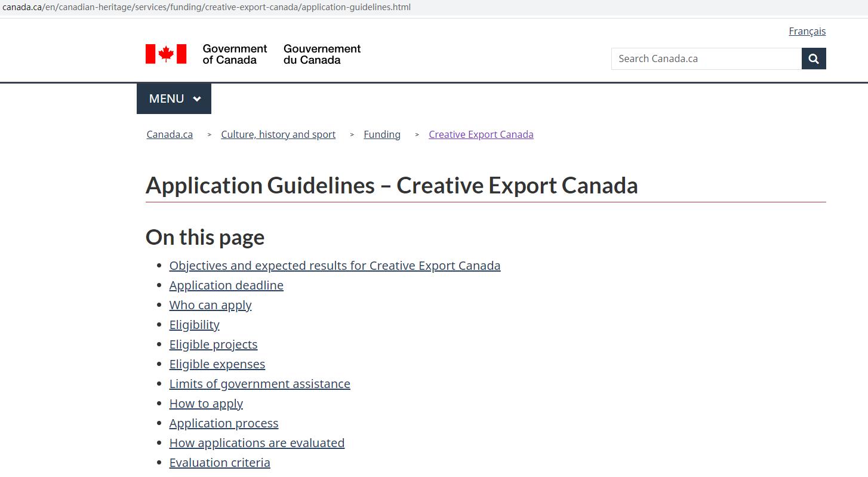Open the Funding breadcrumb link
The image size is (868, 477).
381,134
